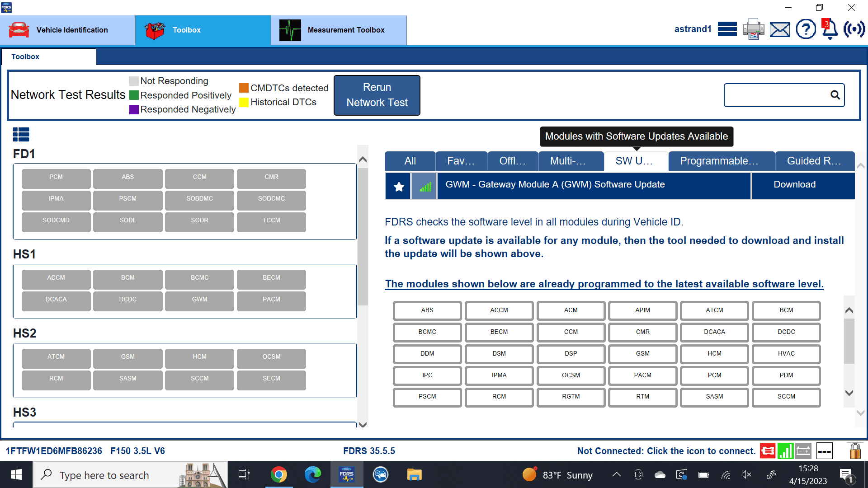Click the green signal bars status icon
The height and width of the screenshot is (488, 868).
(x=786, y=451)
